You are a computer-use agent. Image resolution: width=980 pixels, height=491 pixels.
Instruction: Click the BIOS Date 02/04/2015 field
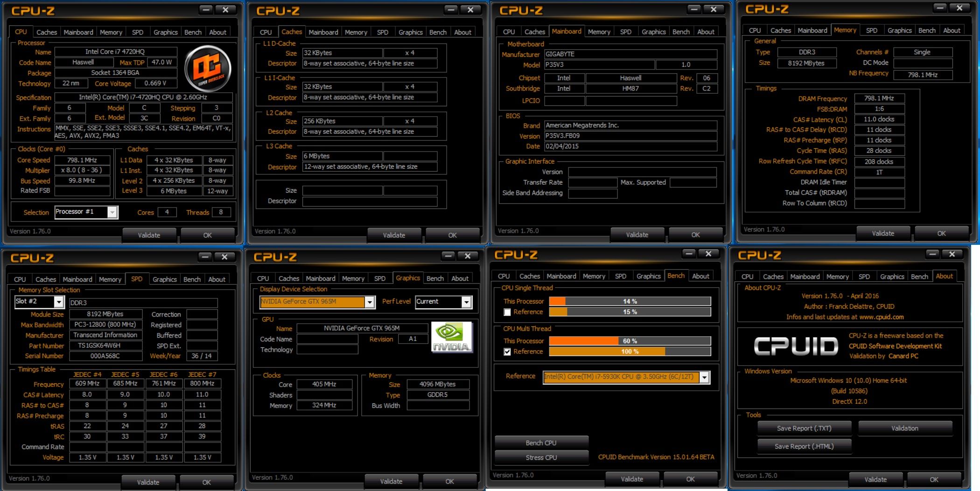coord(630,146)
